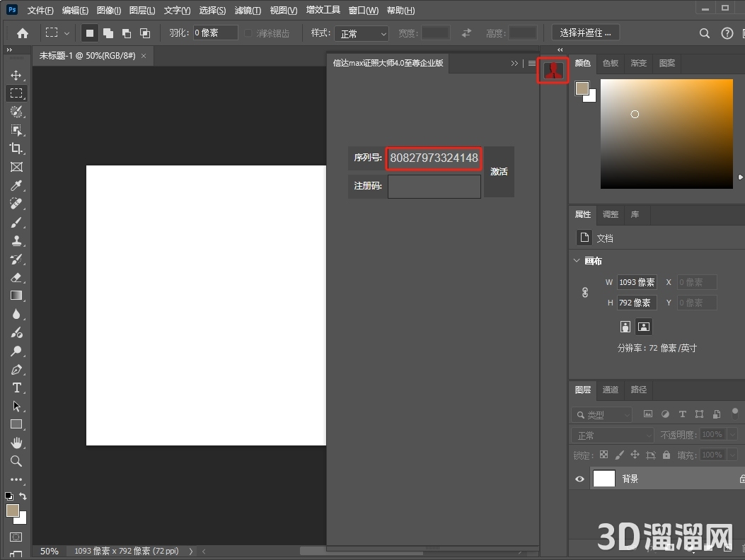Image resolution: width=745 pixels, height=560 pixels.
Task: Open the 滤镜 menu
Action: pyautogui.click(x=247, y=11)
